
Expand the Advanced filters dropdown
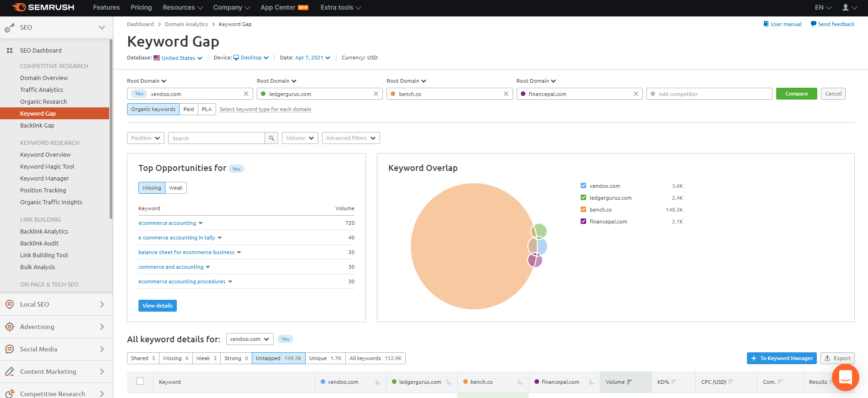click(350, 138)
